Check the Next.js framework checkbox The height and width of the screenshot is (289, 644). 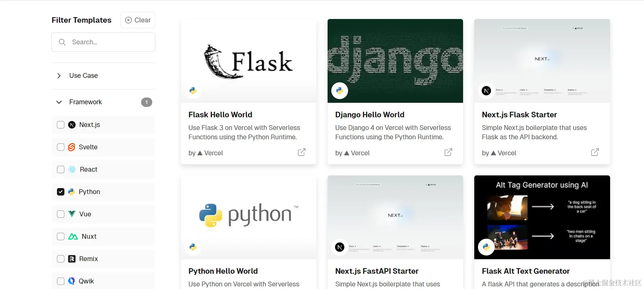point(61,125)
